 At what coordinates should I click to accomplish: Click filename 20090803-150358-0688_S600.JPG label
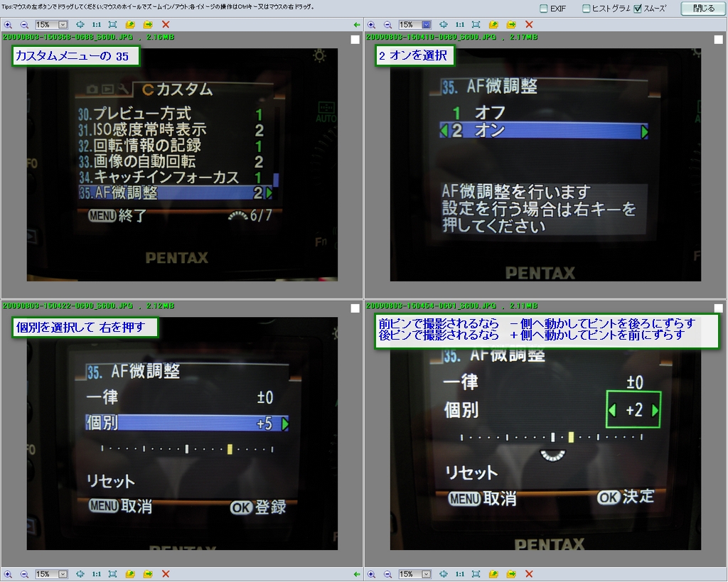(68, 37)
